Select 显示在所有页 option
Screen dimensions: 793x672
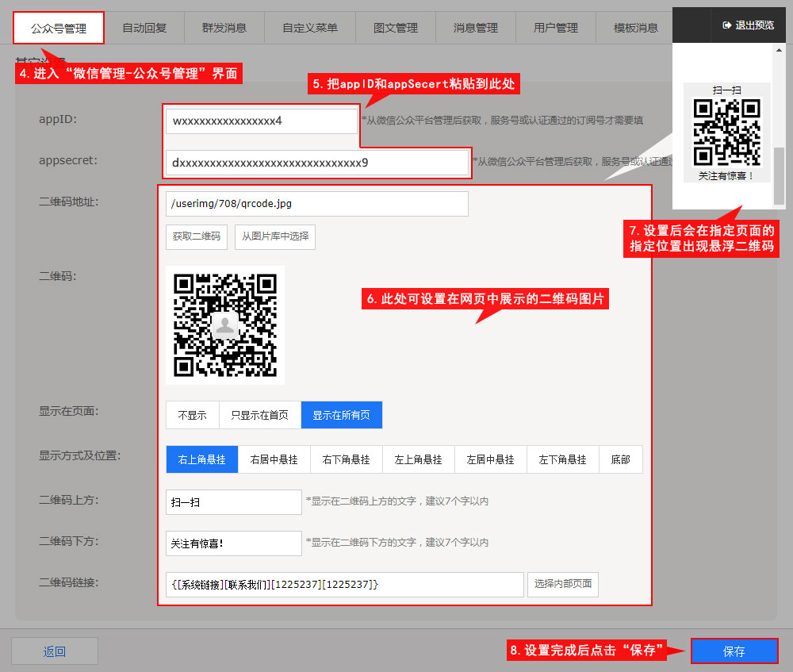pos(341,415)
